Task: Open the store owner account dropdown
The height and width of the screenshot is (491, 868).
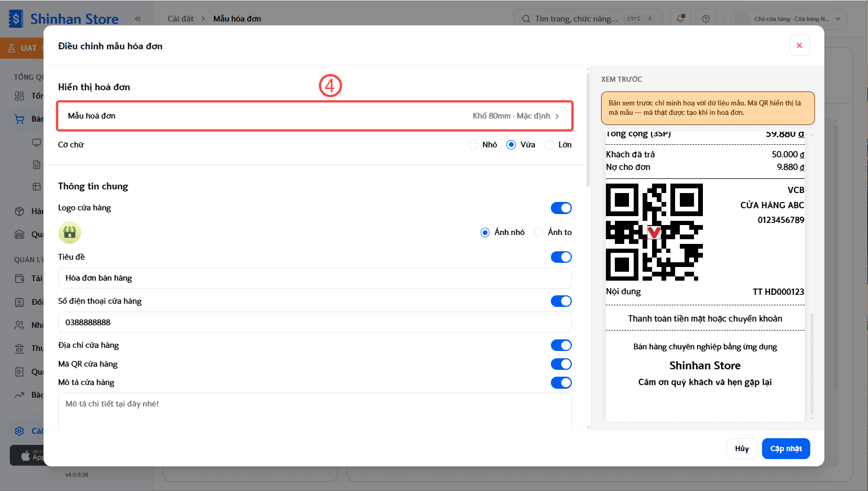Action: point(789,19)
